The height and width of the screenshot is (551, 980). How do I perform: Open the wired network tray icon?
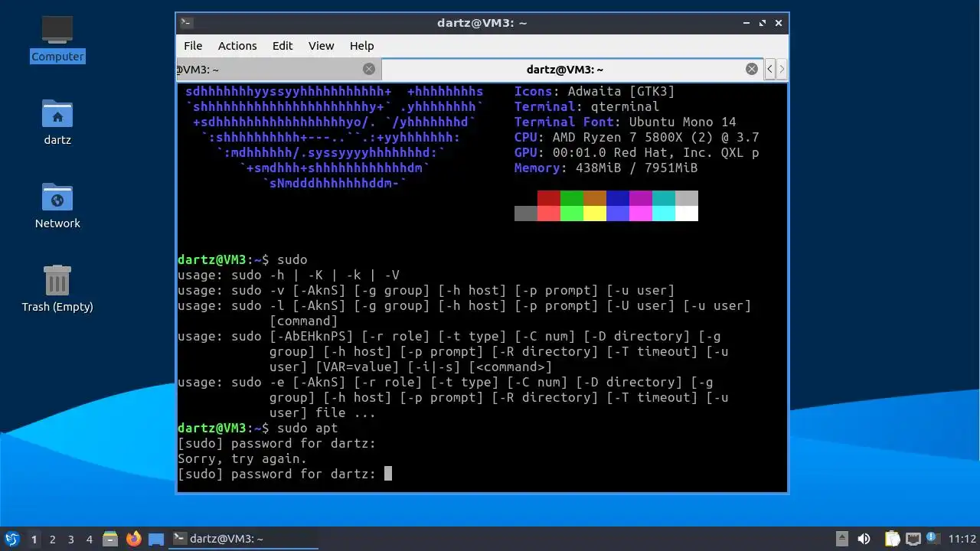click(x=913, y=539)
